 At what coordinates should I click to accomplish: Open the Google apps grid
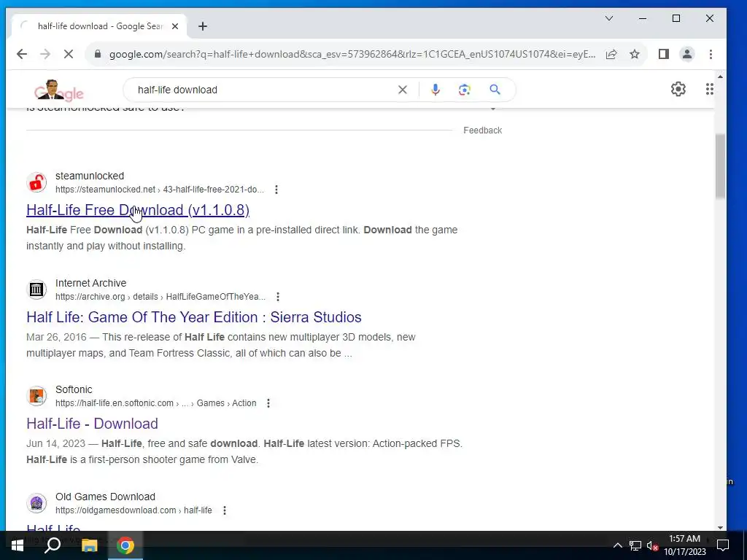point(709,89)
